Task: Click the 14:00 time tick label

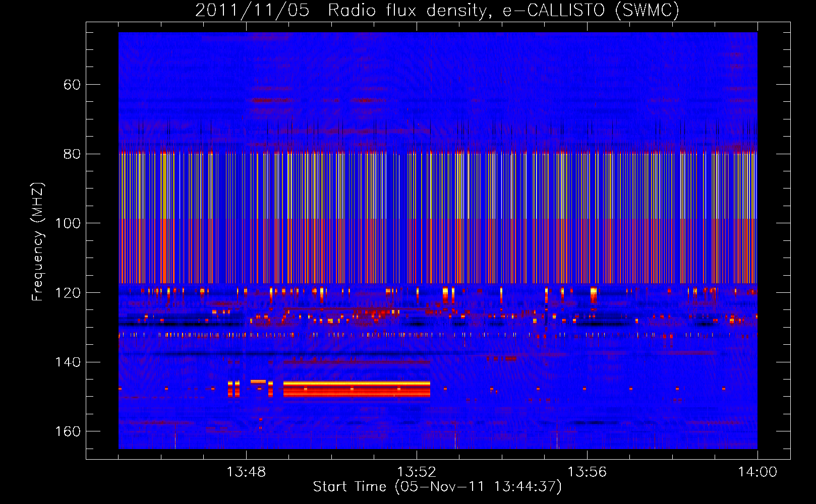Action: (x=757, y=472)
